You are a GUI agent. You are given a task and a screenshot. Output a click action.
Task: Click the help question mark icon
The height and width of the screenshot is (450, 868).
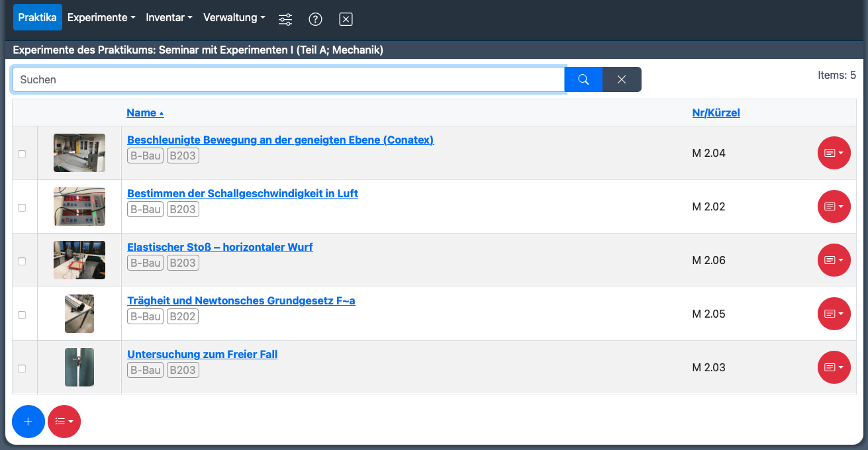click(316, 19)
